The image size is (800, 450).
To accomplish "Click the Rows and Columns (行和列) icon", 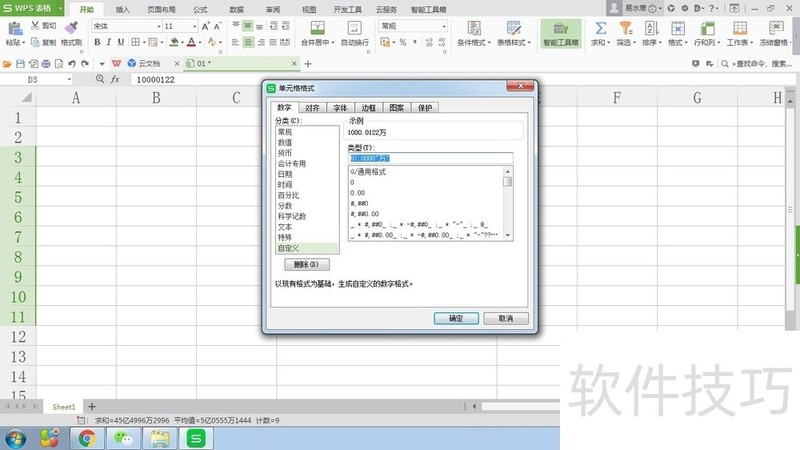I will pos(707,28).
